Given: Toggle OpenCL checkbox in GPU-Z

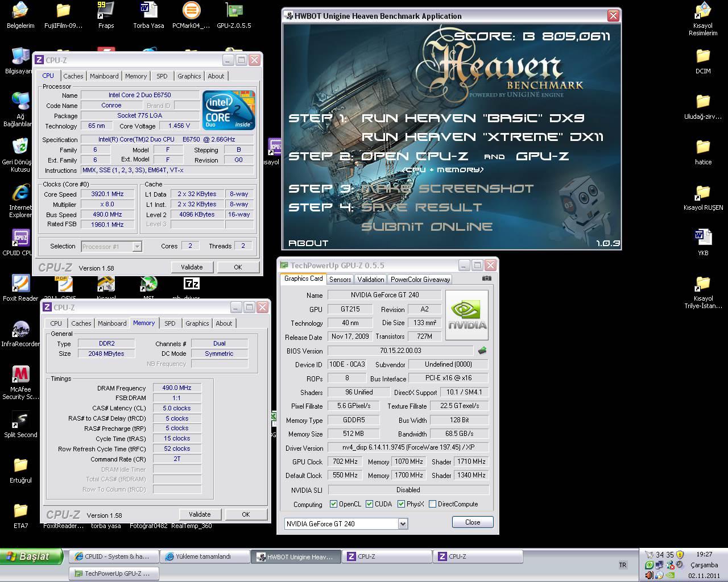Looking at the screenshot, I should tap(333, 504).
